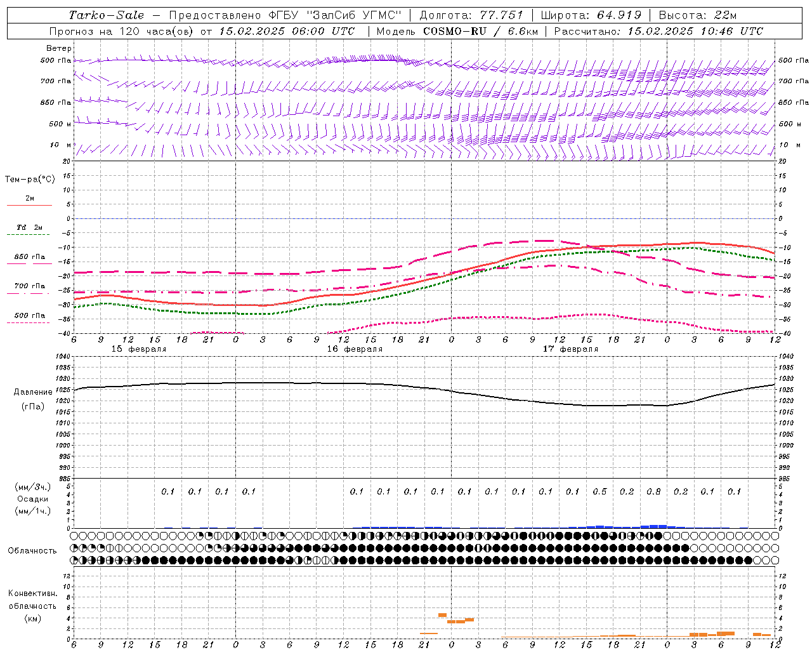Click the pink dash-dot 700 гПа legend line

[x=29, y=294]
